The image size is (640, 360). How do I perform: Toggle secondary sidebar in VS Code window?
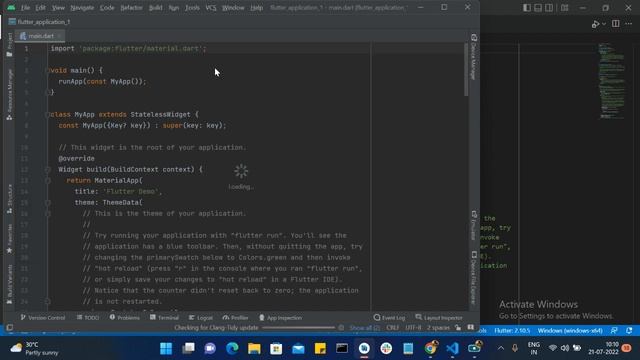(x=549, y=8)
